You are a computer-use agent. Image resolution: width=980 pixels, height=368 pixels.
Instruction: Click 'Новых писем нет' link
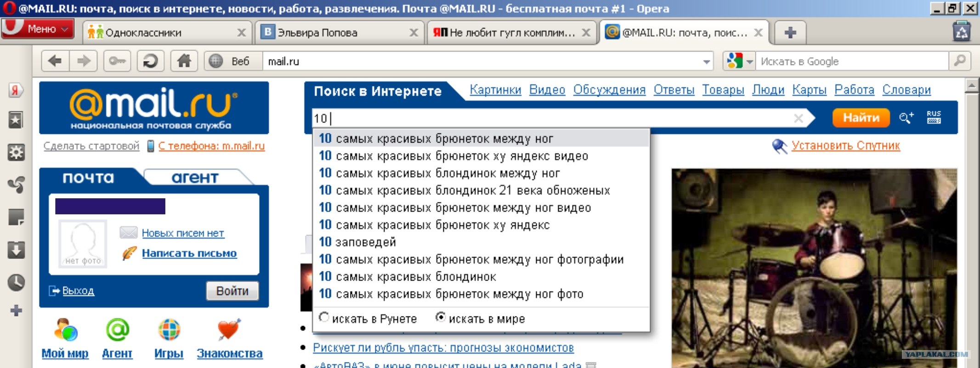point(183,233)
